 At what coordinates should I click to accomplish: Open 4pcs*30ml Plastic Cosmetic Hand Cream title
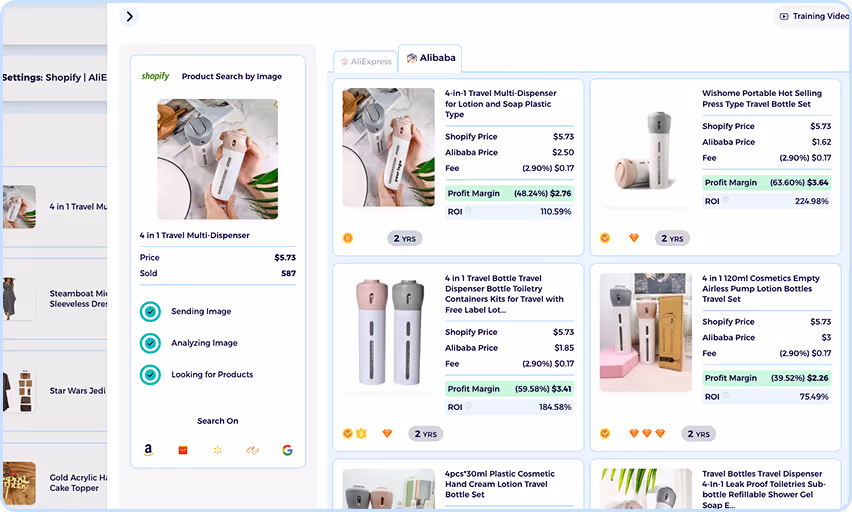pos(500,484)
